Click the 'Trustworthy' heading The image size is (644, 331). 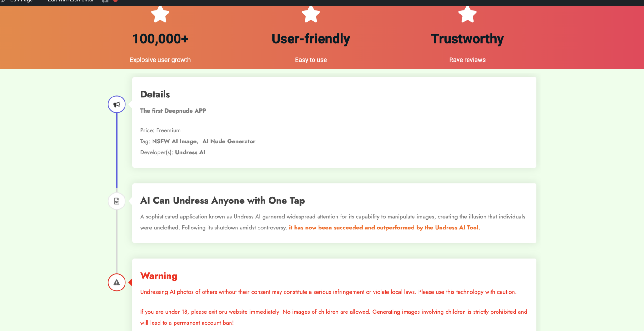pyautogui.click(x=467, y=39)
